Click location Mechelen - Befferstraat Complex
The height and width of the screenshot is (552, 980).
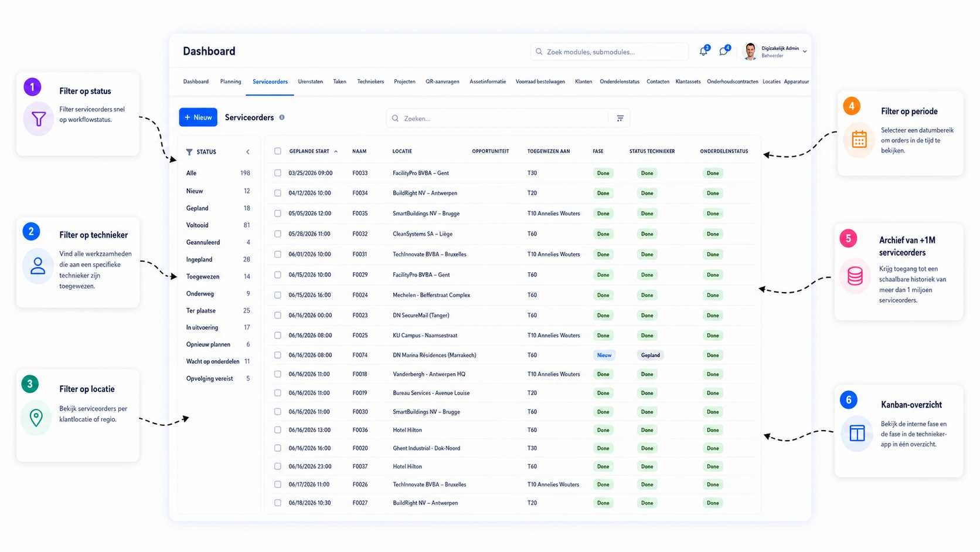(x=431, y=295)
